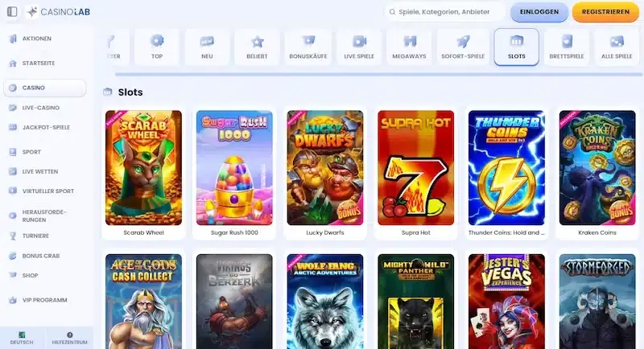Open the Lucky Dwarfs game thumbnail
Image resolution: width=644 pixels, height=349 pixels.
tap(325, 168)
